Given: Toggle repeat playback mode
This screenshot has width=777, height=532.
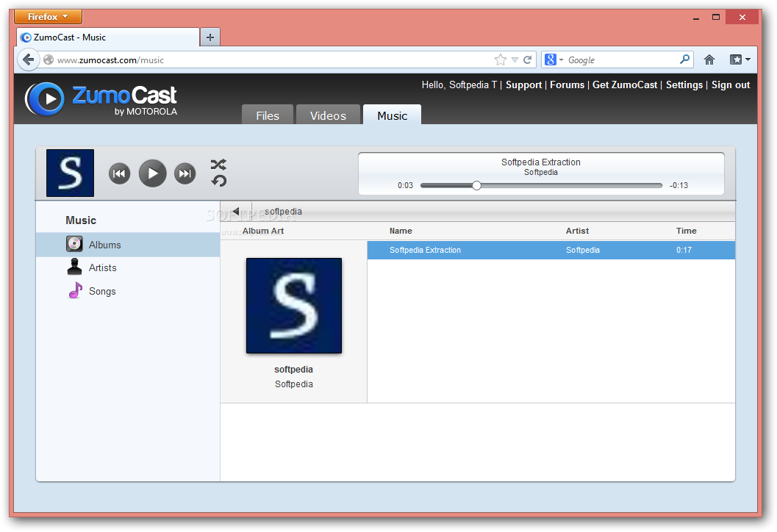Looking at the screenshot, I should (x=218, y=181).
